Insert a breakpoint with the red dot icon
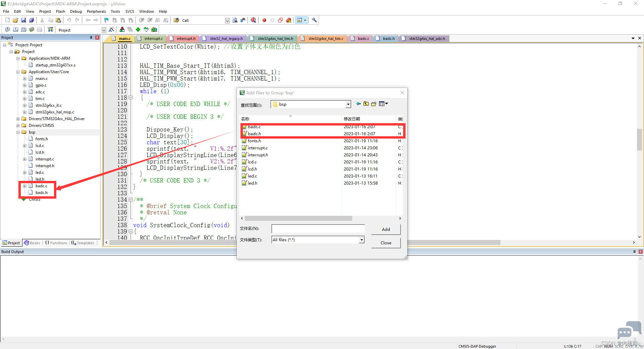The height and width of the screenshot is (349, 644). [264, 20]
